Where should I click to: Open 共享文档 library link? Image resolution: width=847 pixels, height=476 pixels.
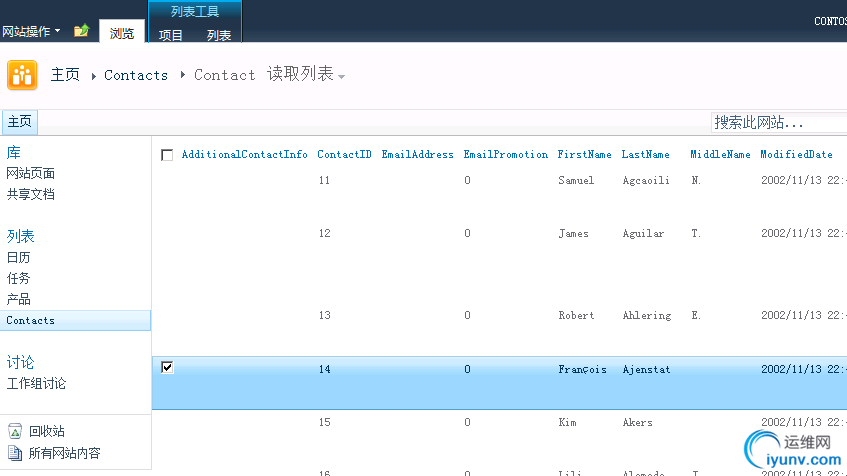31,194
